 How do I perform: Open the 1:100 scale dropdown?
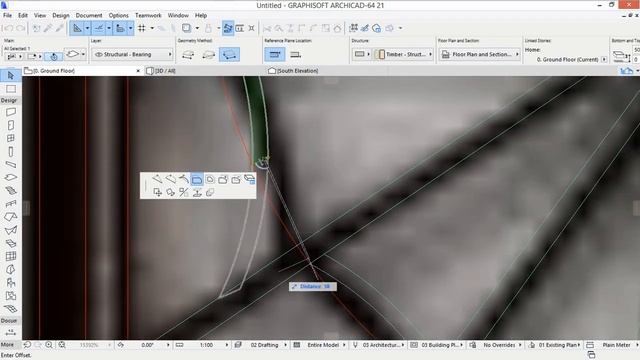[x=202, y=345]
